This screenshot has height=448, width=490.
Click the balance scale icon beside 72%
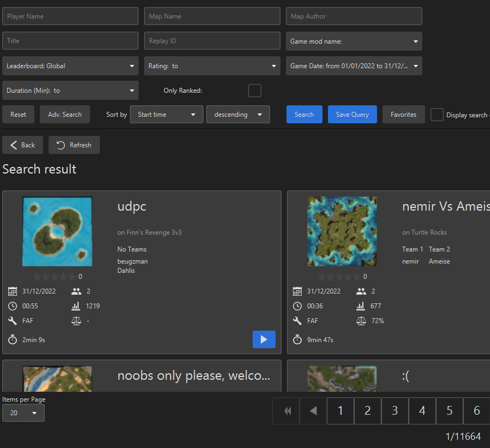[x=361, y=320]
